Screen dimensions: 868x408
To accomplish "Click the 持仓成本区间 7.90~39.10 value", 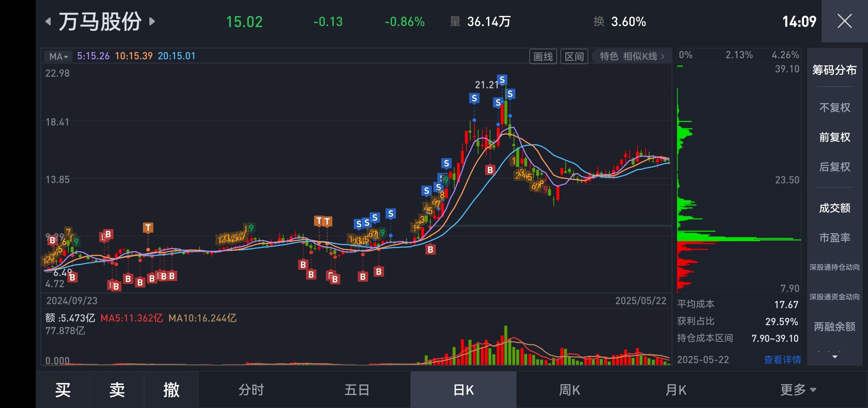I will pyautogui.click(x=775, y=339).
